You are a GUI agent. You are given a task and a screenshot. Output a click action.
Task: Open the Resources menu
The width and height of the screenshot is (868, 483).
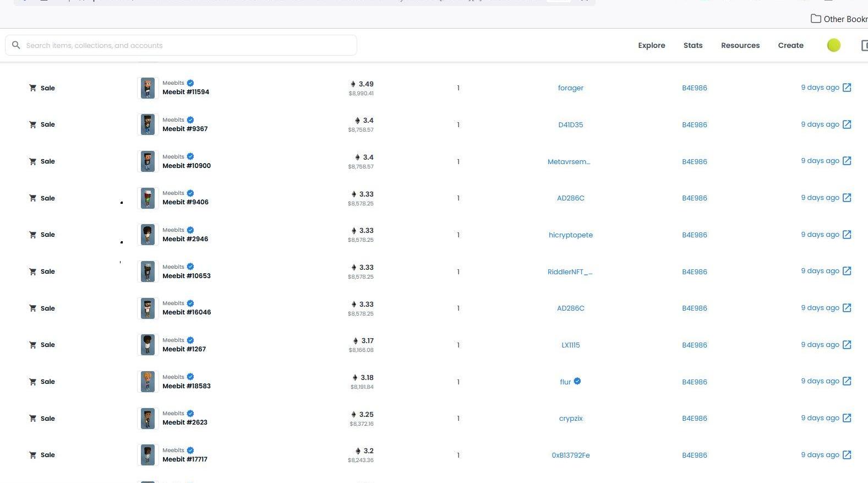click(x=740, y=45)
